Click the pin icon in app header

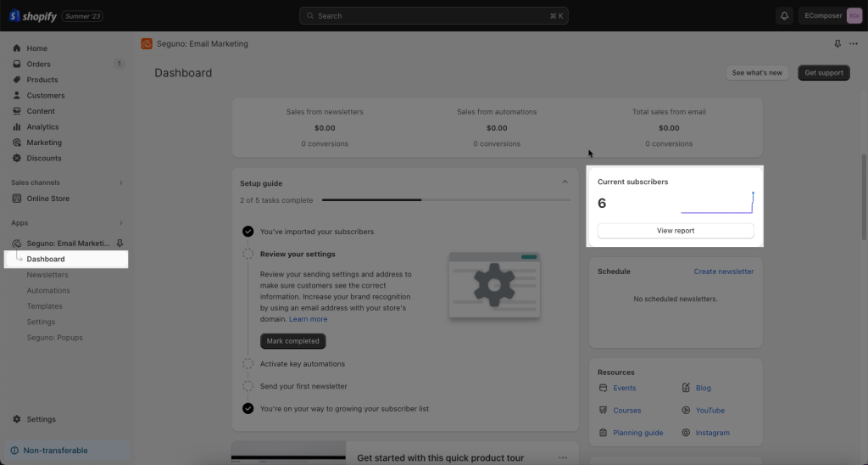pos(837,44)
